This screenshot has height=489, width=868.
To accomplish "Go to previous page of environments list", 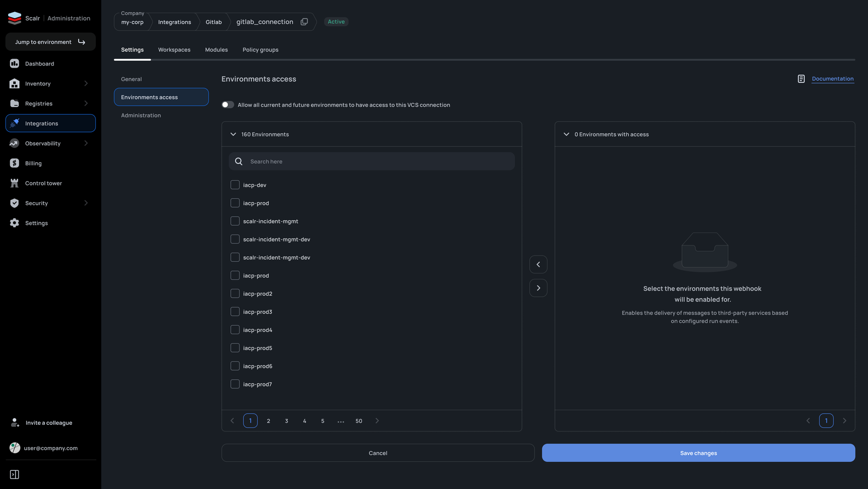I will [233, 421].
